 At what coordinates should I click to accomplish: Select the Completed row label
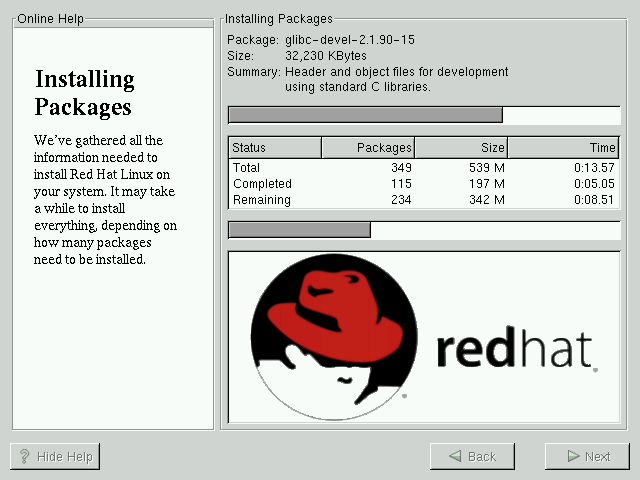(x=262, y=184)
